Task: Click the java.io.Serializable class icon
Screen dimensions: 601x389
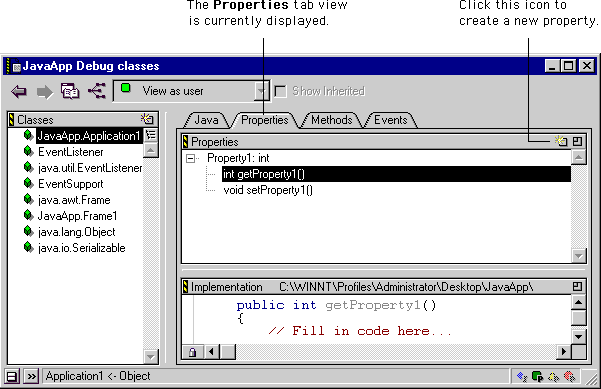Action: click(x=28, y=247)
